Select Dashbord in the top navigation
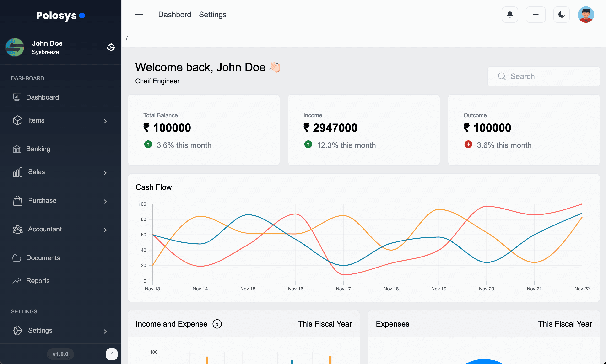Image resolution: width=606 pixels, height=364 pixels. point(174,15)
